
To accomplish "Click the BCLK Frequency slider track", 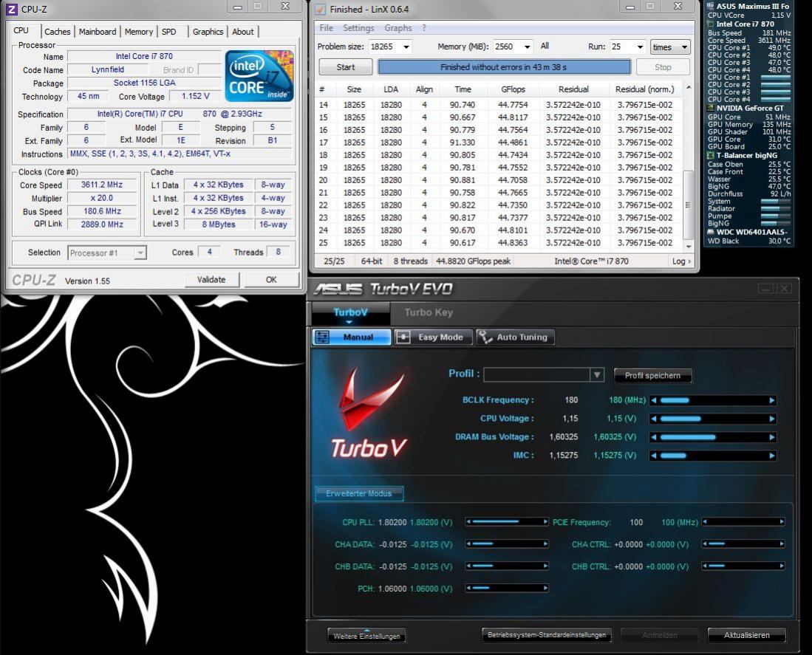I will click(x=712, y=400).
